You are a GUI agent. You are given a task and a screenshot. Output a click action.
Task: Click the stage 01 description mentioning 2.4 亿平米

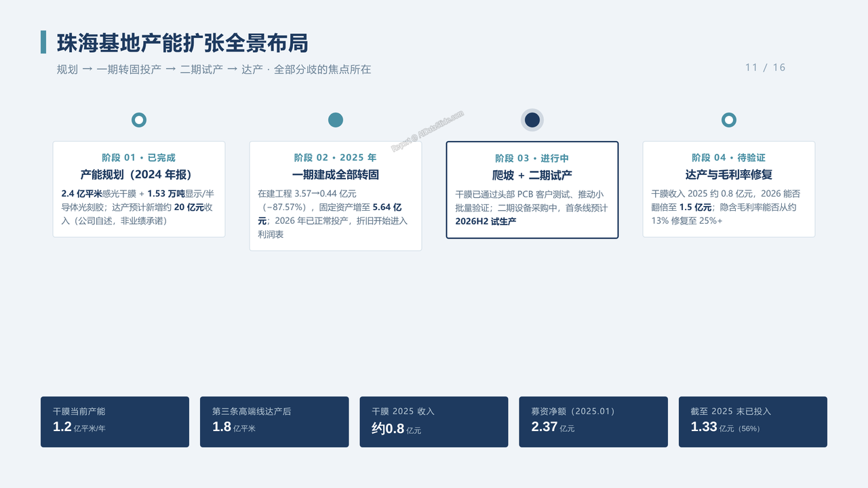pos(139,207)
